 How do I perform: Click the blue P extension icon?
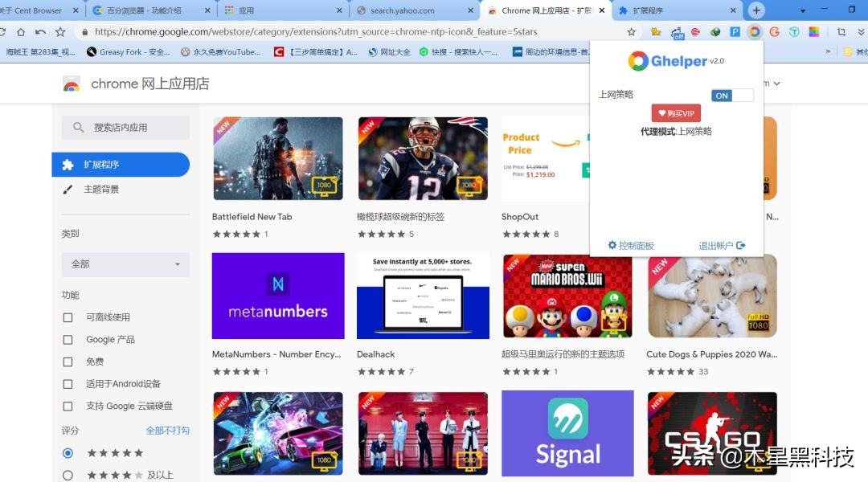[735, 32]
